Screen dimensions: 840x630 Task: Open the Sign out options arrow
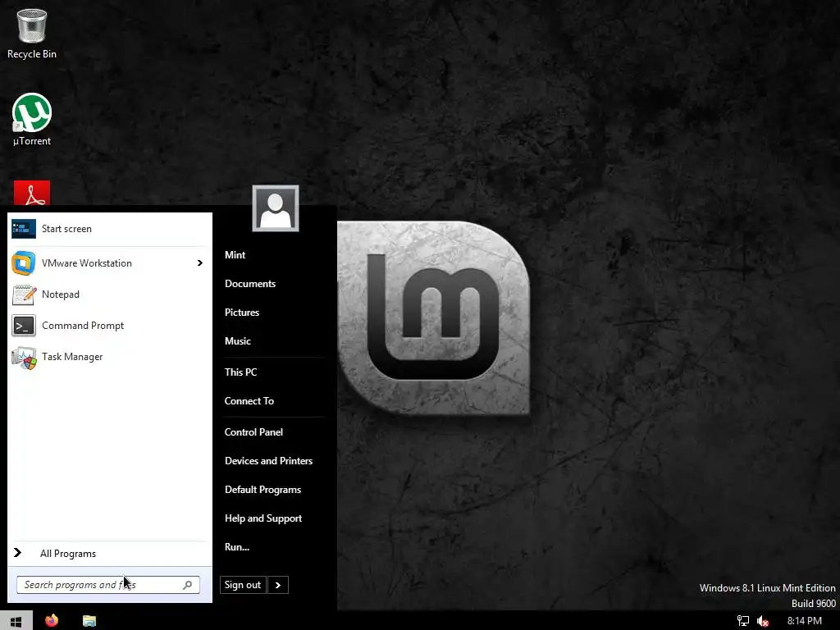pyautogui.click(x=277, y=585)
